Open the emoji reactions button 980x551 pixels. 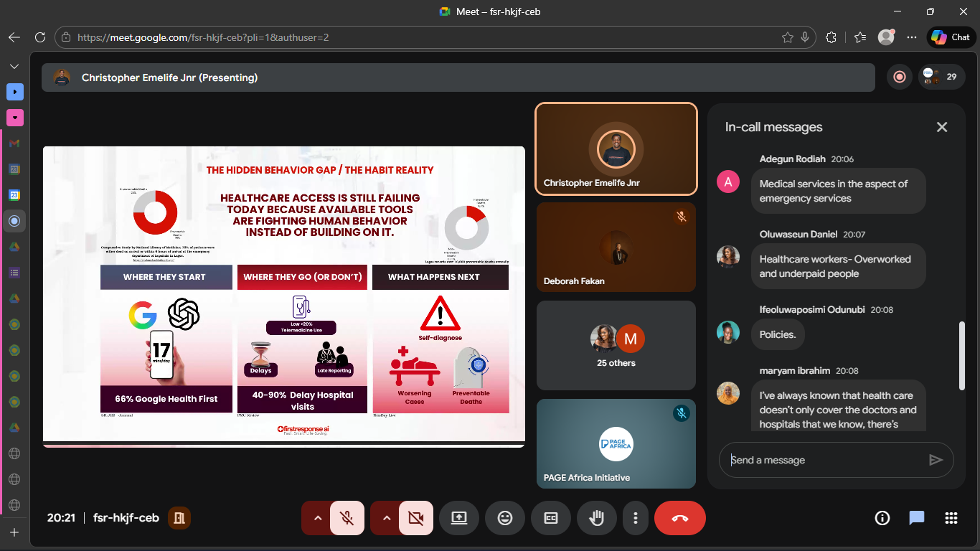pos(505,518)
